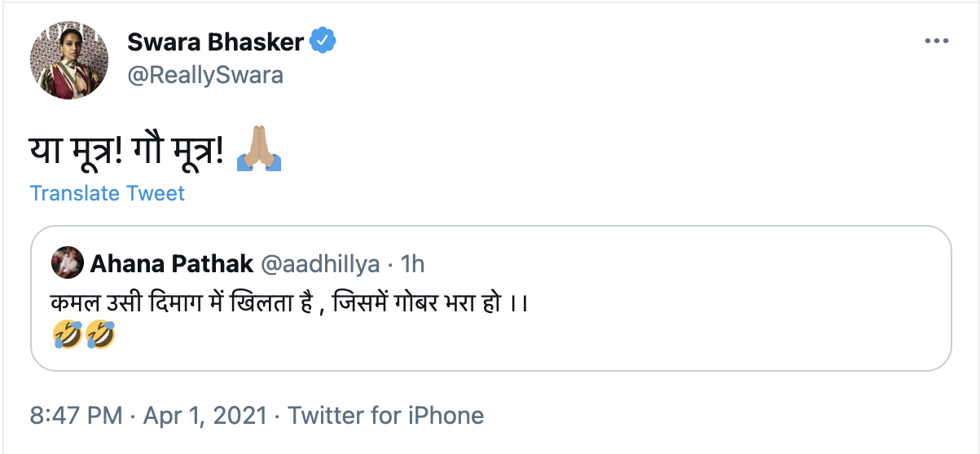Click the second laughing emoji
The height and width of the screenshot is (454, 980).
click(x=99, y=334)
